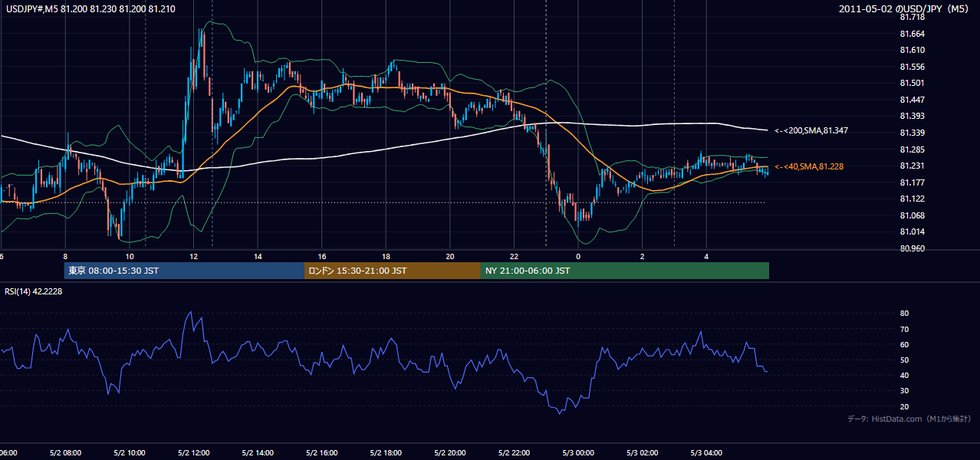Click hour label 18 under price chart
980x460 pixels.
tap(386, 257)
